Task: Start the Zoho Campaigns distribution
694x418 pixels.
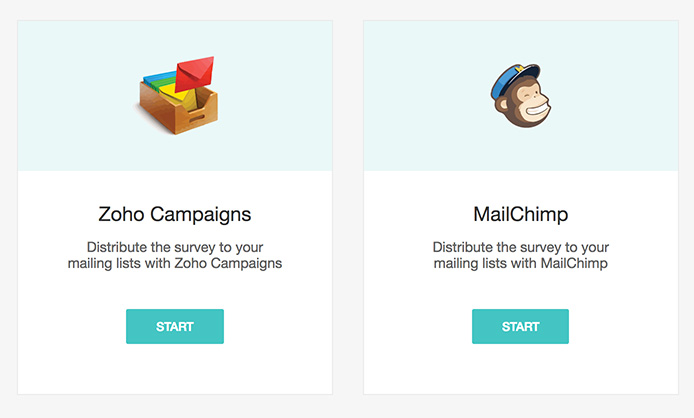Action: tap(175, 326)
